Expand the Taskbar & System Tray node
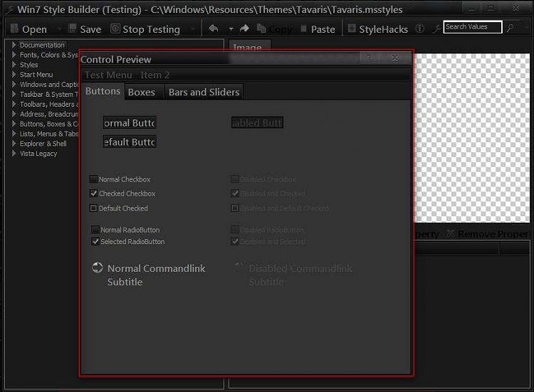 pyautogui.click(x=14, y=94)
